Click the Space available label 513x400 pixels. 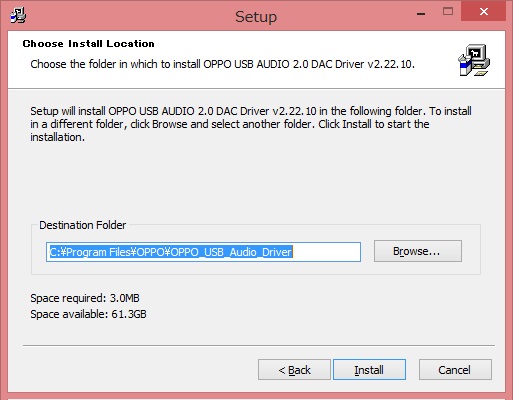click(88, 314)
